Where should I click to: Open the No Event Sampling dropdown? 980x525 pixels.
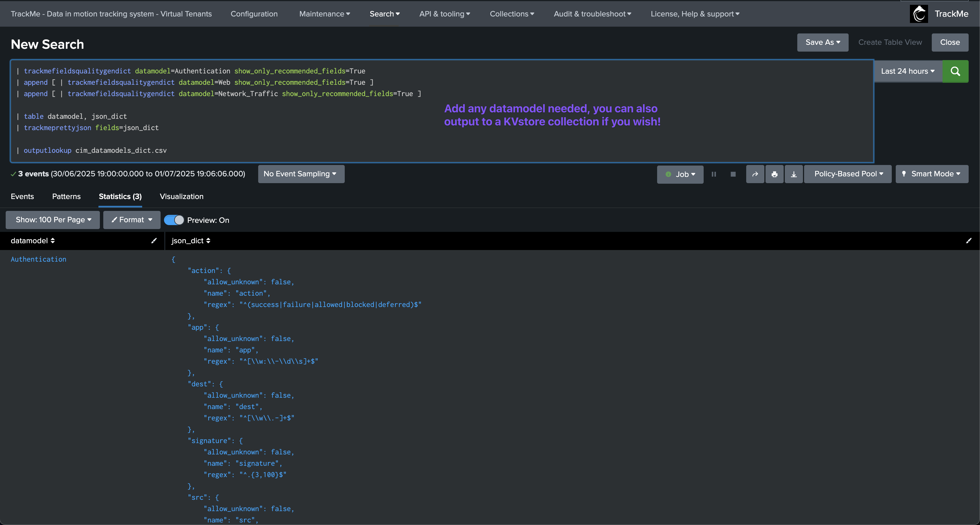pyautogui.click(x=301, y=174)
